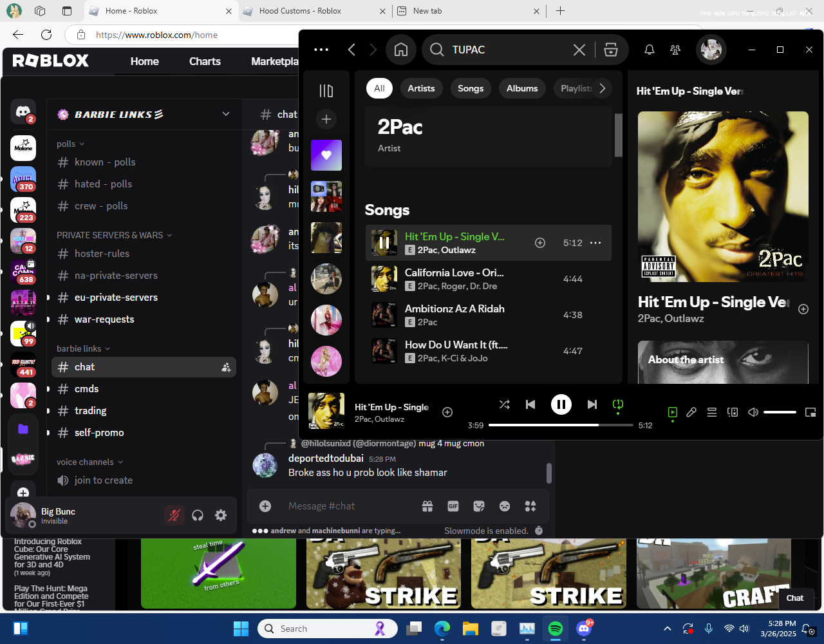Open Discord direct messages home icon
This screenshot has height=644, width=824.
click(23, 111)
